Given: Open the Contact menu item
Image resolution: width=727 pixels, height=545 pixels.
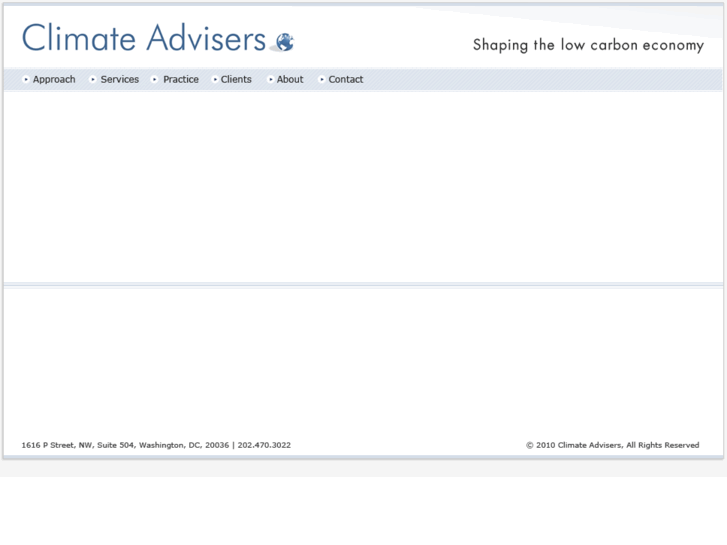Looking at the screenshot, I should pos(346,79).
